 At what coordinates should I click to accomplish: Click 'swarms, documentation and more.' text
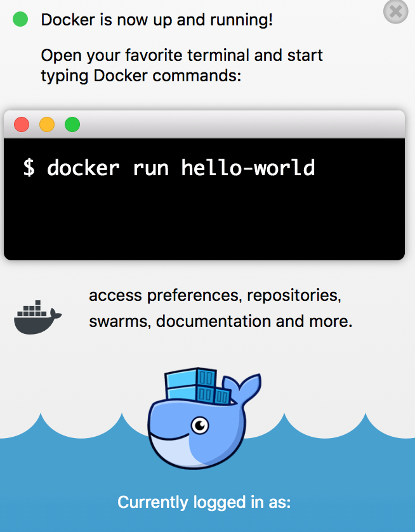pyautogui.click(x=221, y=321)
